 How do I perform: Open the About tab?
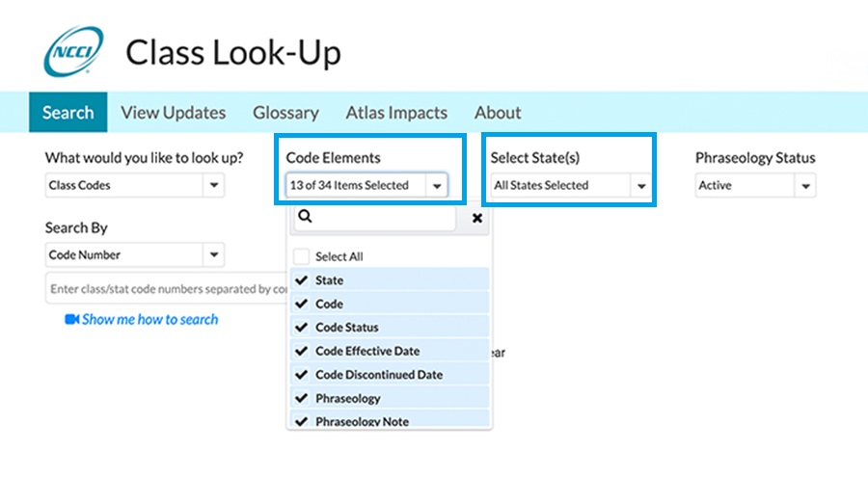click(x=498, y=113)
